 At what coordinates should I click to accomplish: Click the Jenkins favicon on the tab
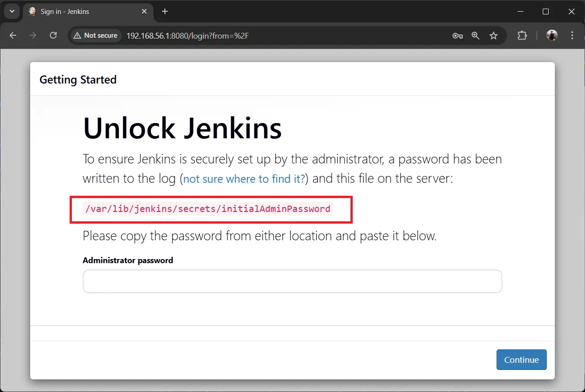point(31,12)
